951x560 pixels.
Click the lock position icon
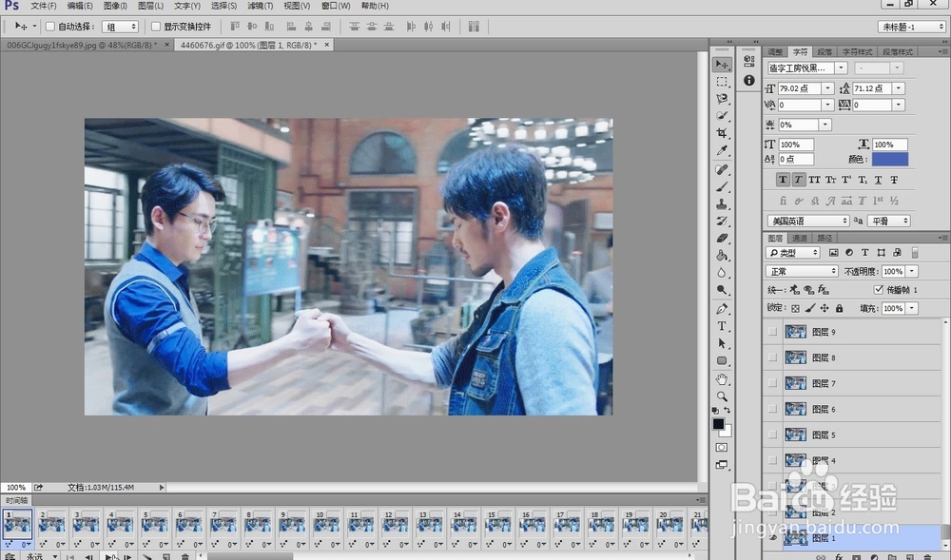(825, 308)
